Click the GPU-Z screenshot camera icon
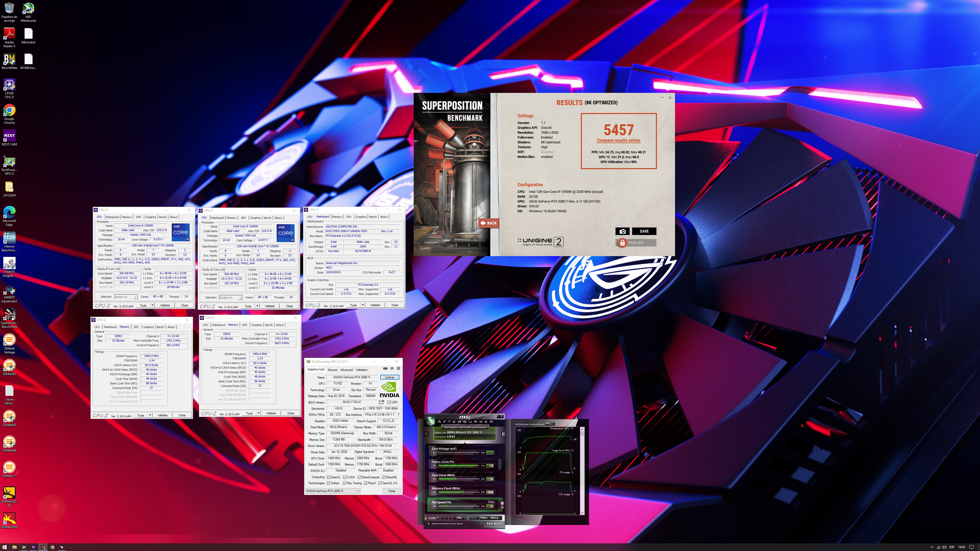 pyautogui.click(x=385, y=368)
